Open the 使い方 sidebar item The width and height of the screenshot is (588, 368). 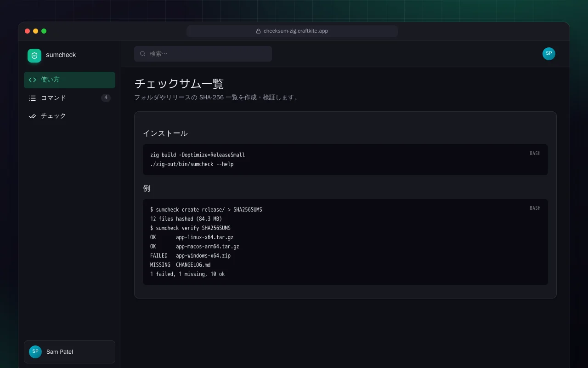pyautogui.click(x=69, y=80)
